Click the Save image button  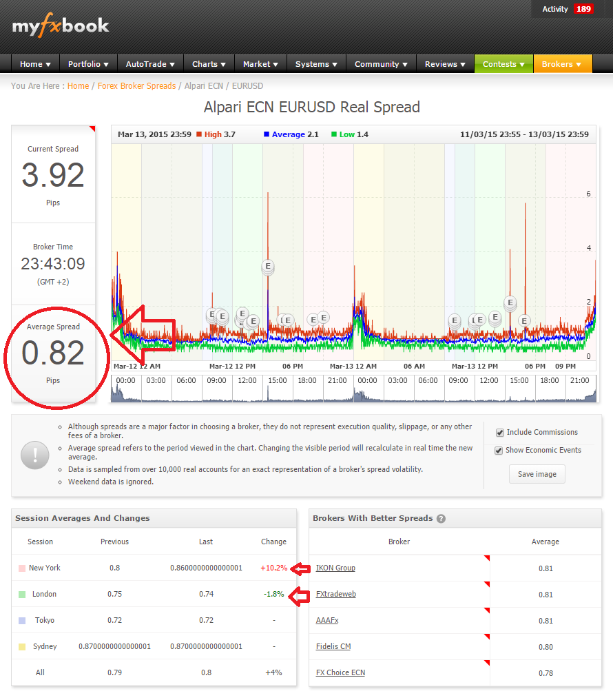(x=537, y=474)
